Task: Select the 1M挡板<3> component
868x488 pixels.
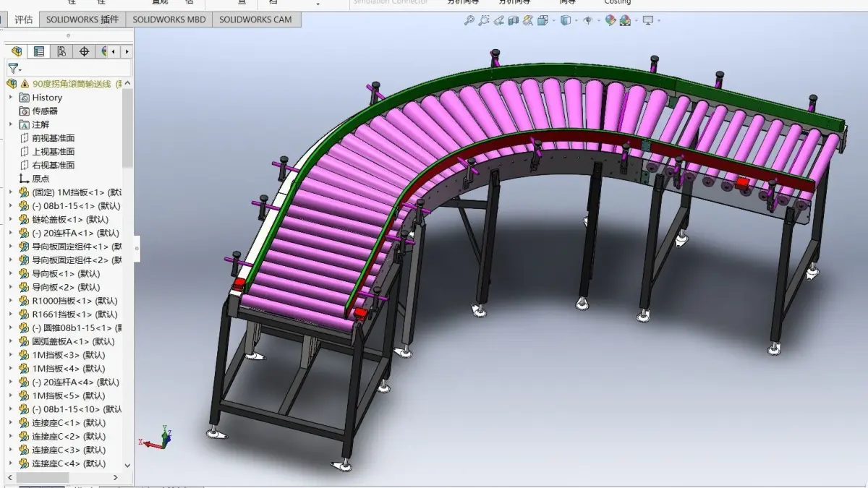Action: [x=68, y=355]
